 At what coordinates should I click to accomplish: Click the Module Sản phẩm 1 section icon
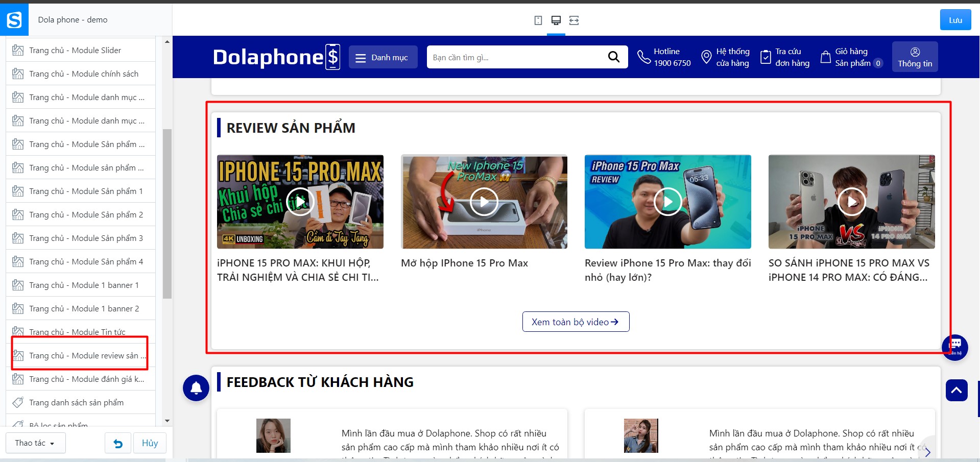[18, 191]
